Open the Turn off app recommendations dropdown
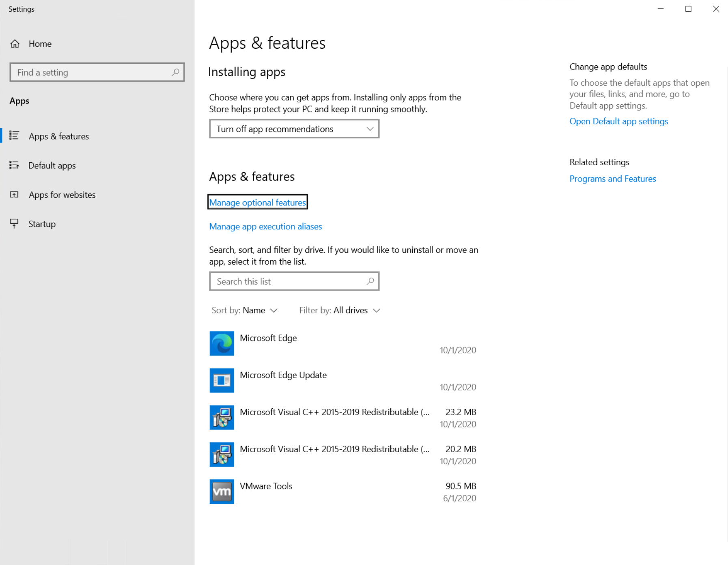 pos(294,129)
